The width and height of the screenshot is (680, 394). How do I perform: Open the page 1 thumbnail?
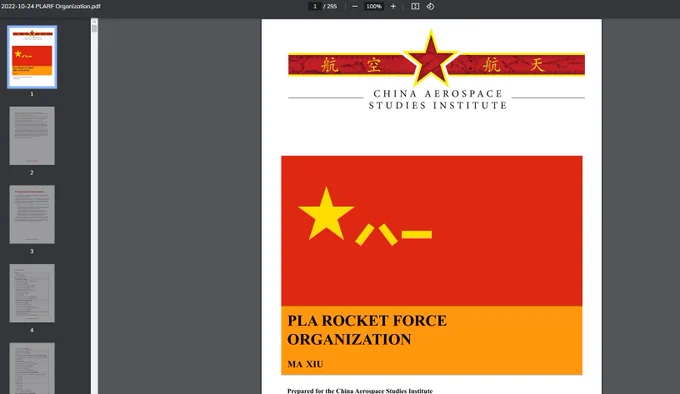click(x=32, y=57)
